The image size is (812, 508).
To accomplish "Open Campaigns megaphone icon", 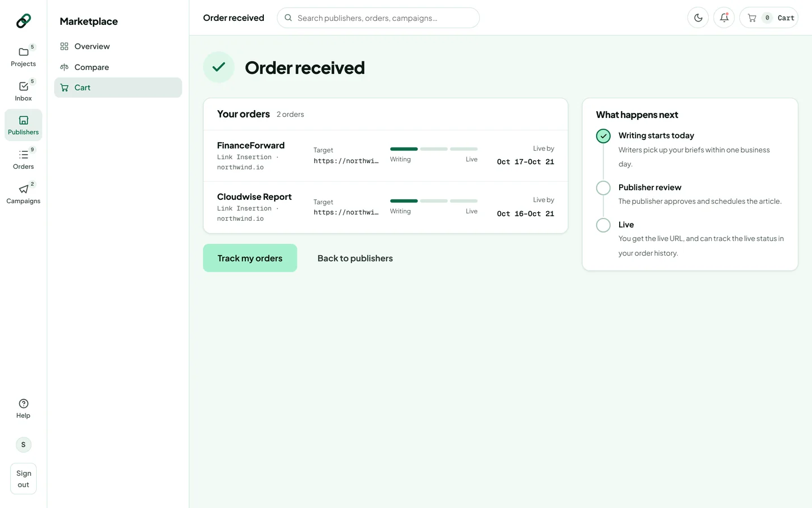I will point(23,194).
